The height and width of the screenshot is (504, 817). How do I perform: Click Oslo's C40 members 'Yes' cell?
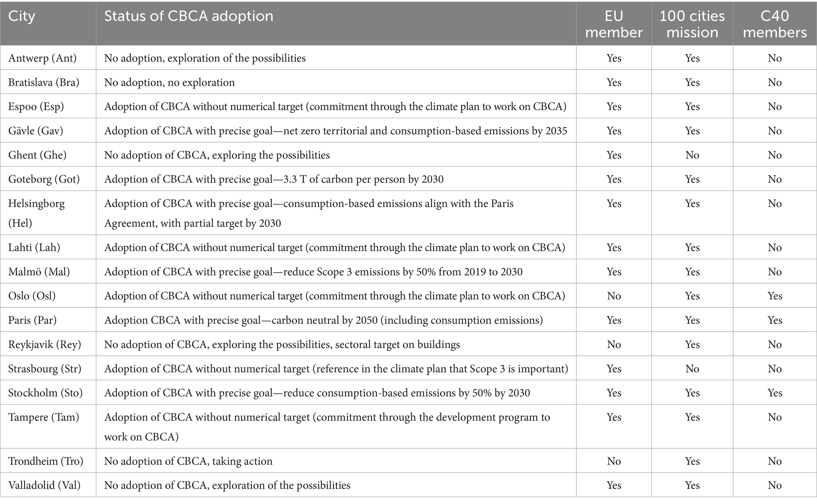[774, 296]
